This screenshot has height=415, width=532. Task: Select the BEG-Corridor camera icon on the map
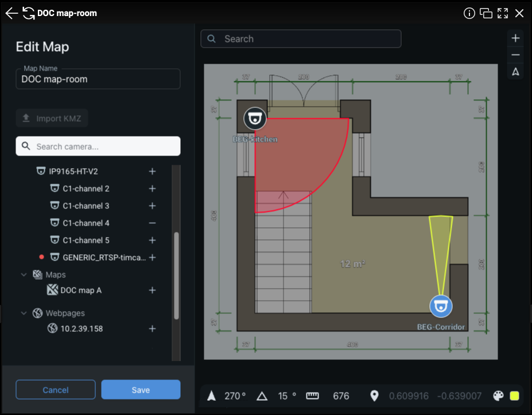pyautogui.click(x=441, y=306)
